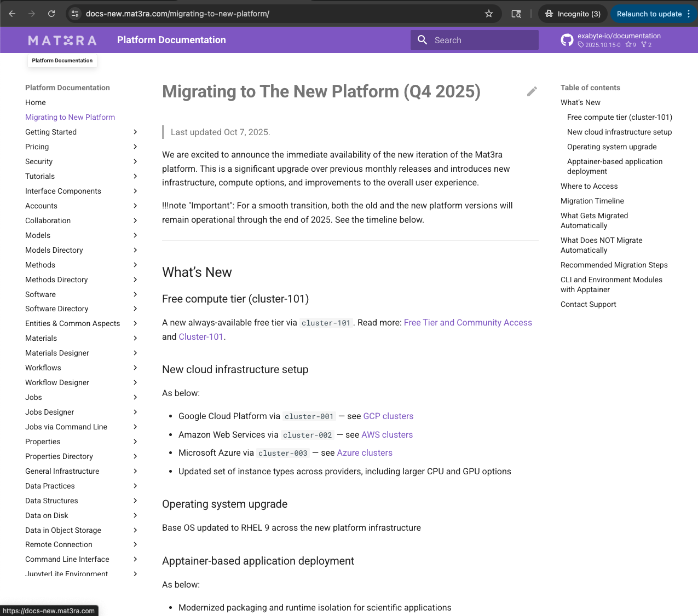Select Migrating to New Platform nav item

(x=70, y=117)
